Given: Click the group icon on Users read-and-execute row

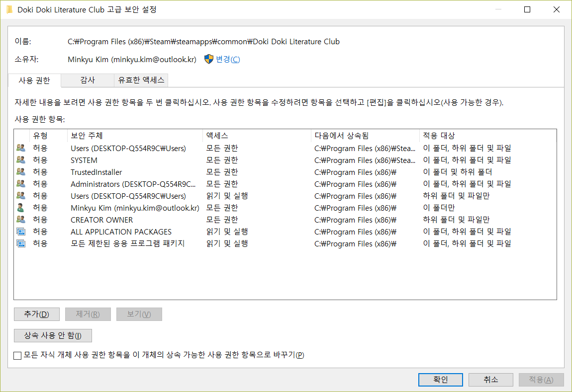Looking at the screenshot, I should (21, 196).
